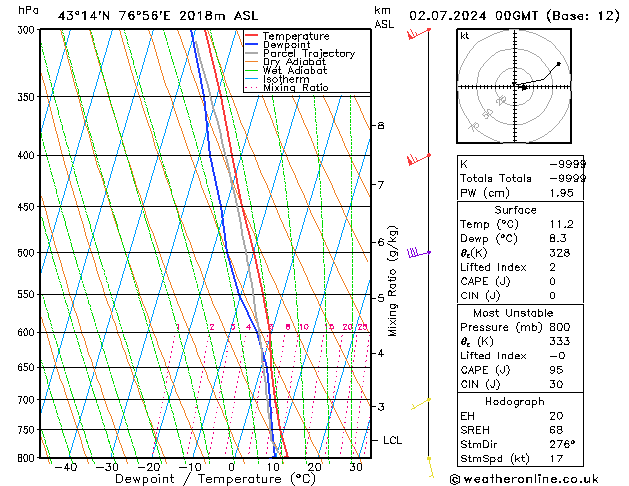
Task: Click the PW (cm) value 1.95
Action: [561, 193]
